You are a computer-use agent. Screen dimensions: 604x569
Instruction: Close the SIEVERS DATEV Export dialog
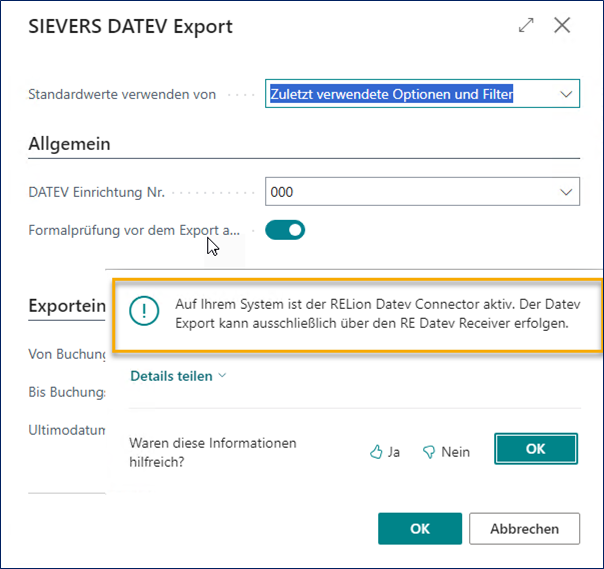point(562,26)
